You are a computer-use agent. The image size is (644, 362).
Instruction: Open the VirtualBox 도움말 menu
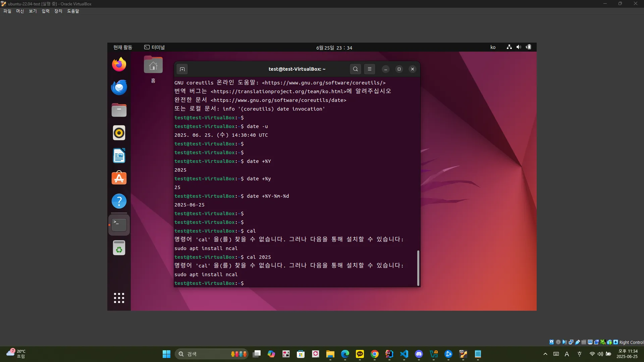tap(73, 11)
